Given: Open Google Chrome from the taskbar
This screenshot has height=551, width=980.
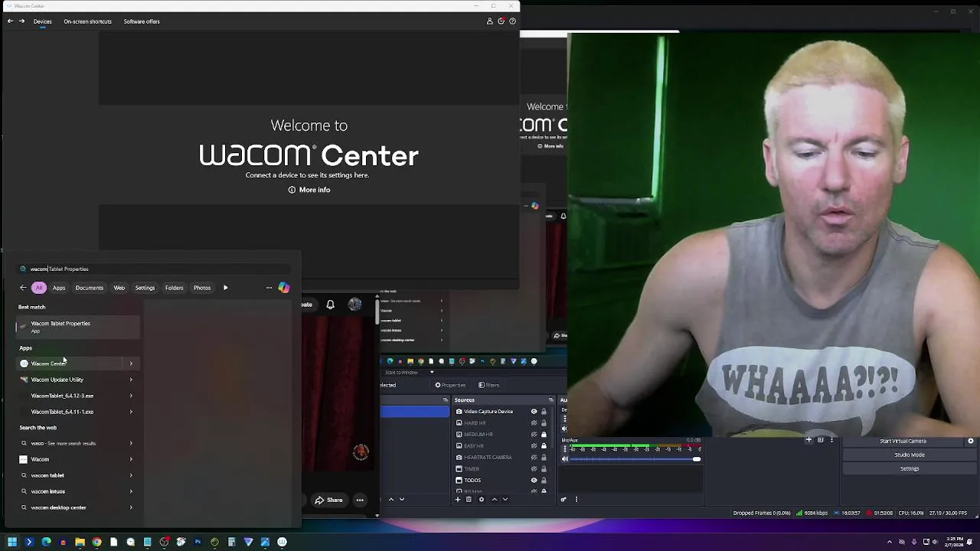Looking at the screenshot, I should [96, 542].
